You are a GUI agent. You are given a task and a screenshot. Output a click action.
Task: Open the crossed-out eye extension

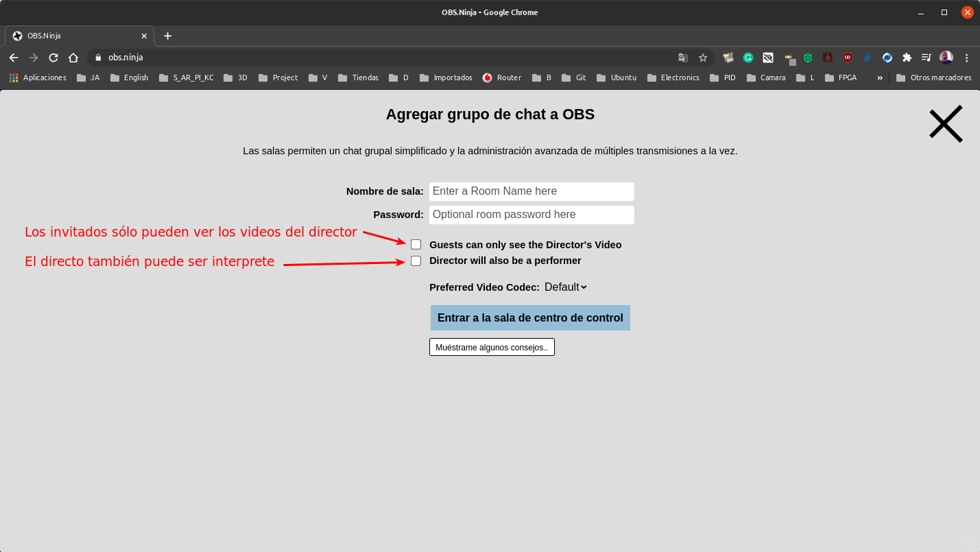pyautogui.click(x=768, y=58)
